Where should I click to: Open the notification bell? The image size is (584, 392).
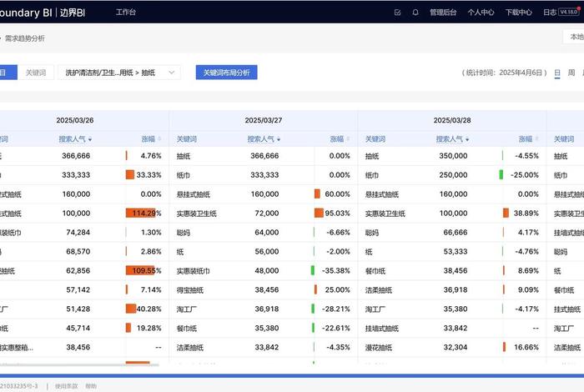(x=415, y=13)
